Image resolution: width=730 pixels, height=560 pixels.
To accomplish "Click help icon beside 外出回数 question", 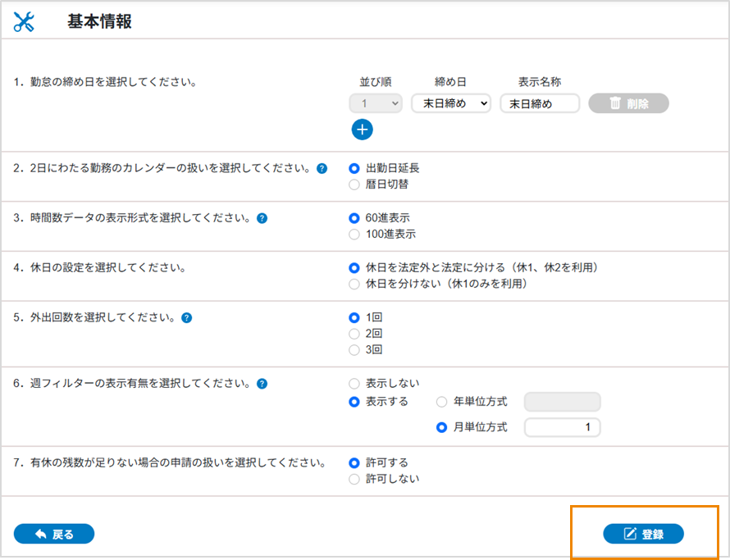I will [x=187, y=317].
